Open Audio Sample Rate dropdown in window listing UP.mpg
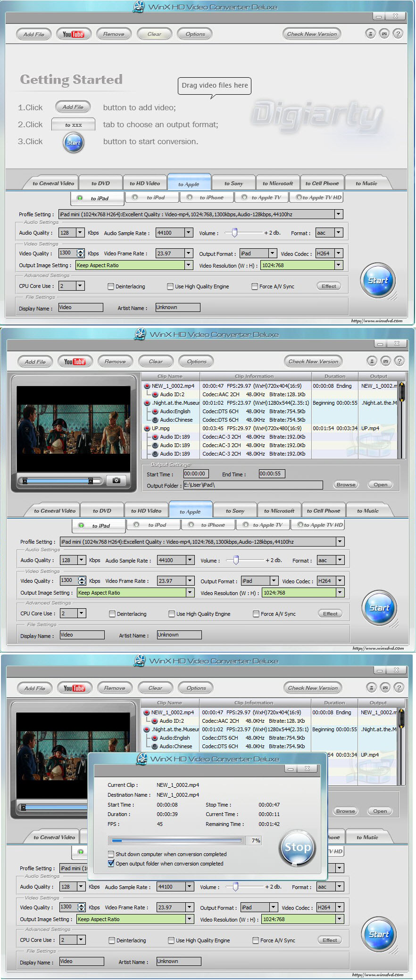416x980 pixels. tap(190, 560)
